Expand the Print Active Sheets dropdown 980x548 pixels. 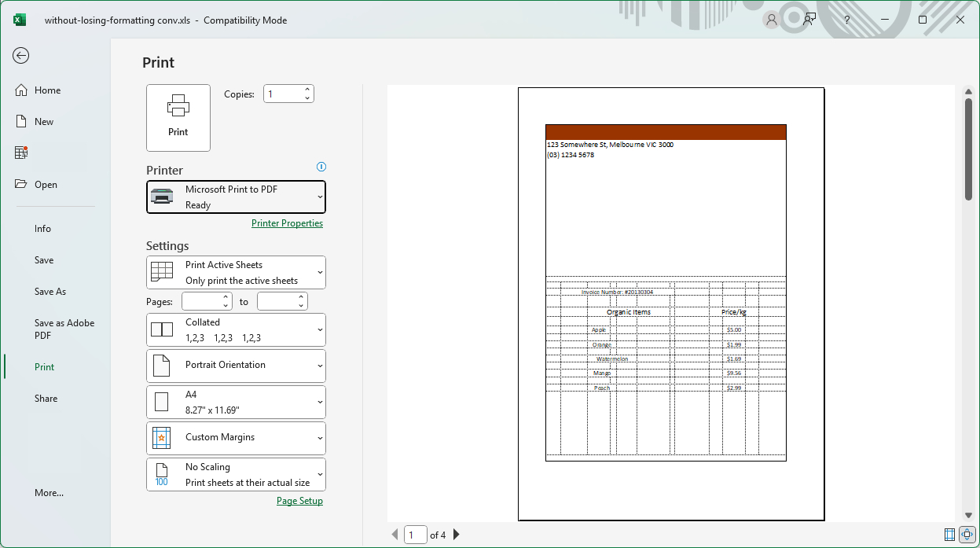pyautogui.click(x=236, y=273)
